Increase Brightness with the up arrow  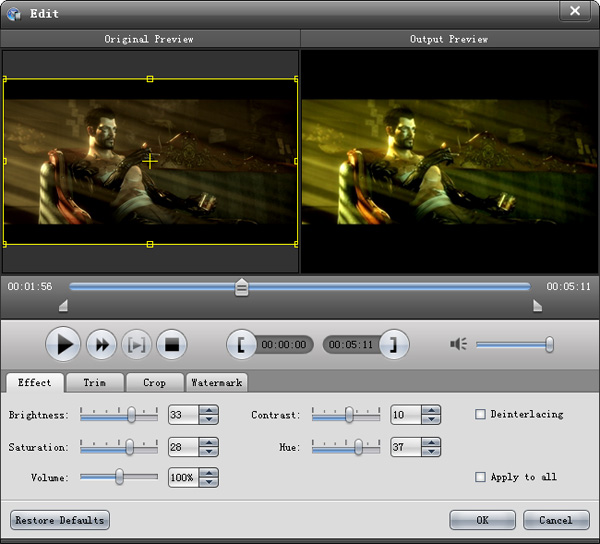pos(209,410)
